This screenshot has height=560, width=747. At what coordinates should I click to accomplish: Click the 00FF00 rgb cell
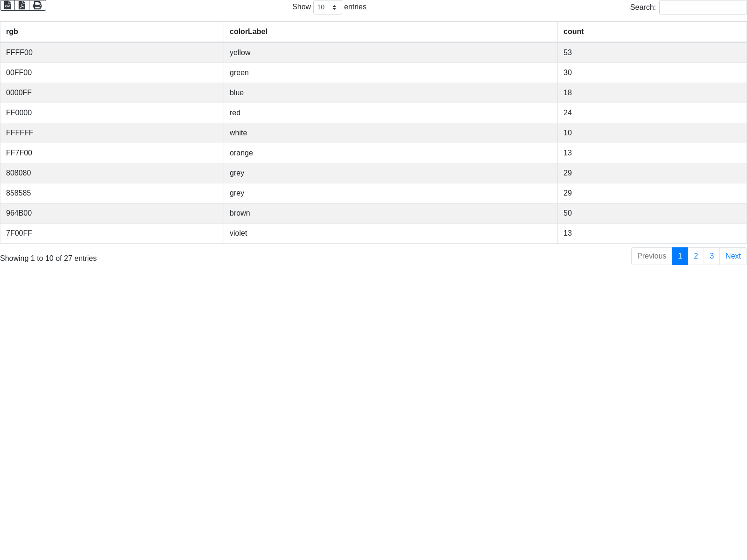point(19,73)
